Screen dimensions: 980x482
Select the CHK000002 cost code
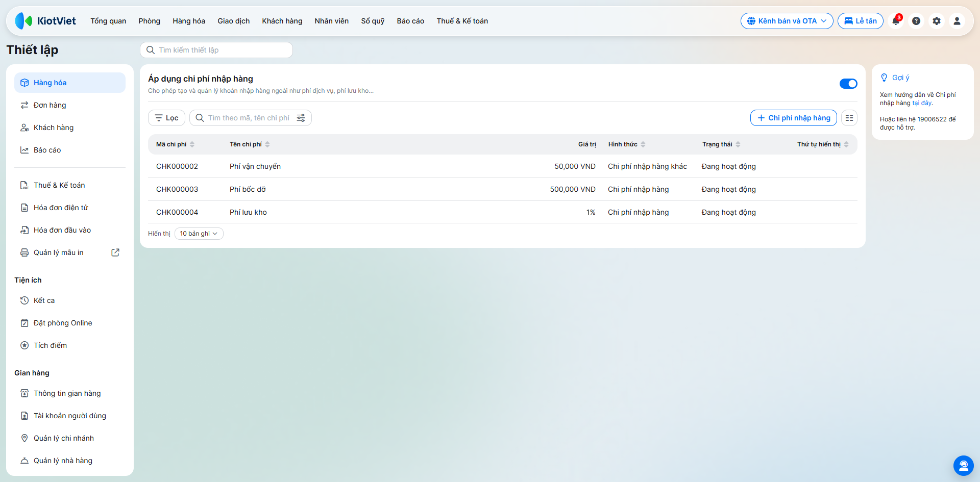tap(177, 166)
